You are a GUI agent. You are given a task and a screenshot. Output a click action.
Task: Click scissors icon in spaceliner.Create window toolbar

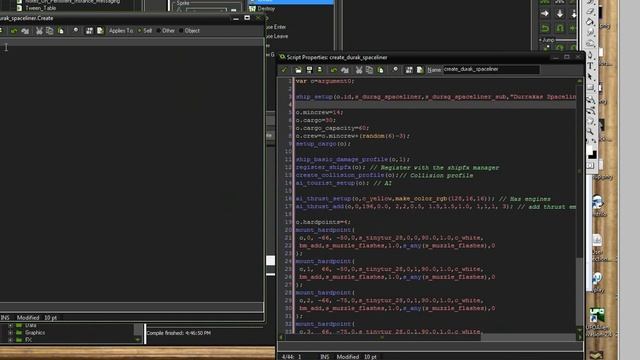click(x=39, y=31)
